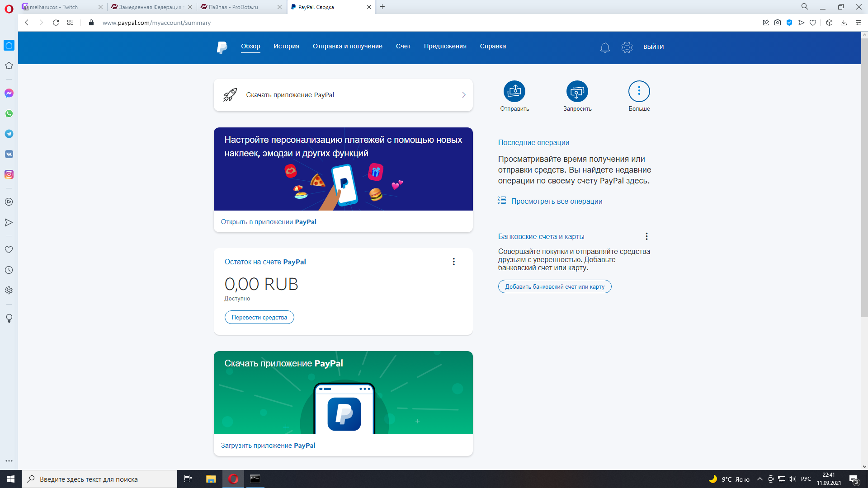
Task: Click the address bar URL field
Action: pyautogui.click(x=156, y=23)
